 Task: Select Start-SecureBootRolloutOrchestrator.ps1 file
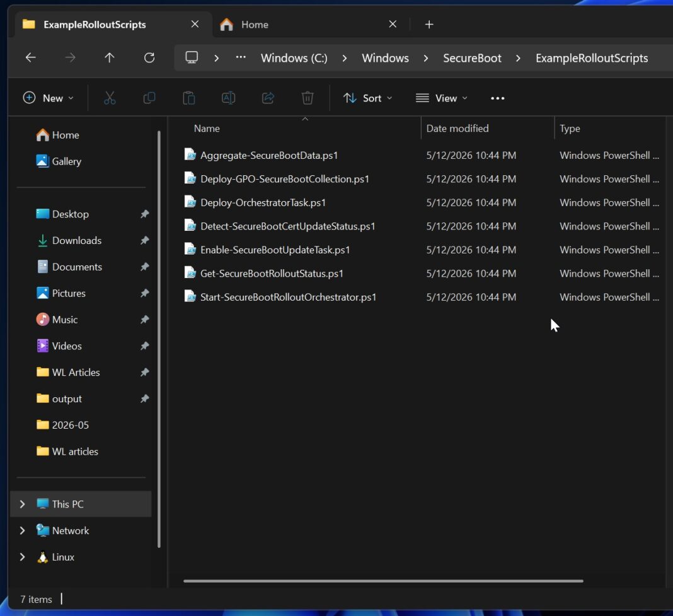(x=288, y=297)
